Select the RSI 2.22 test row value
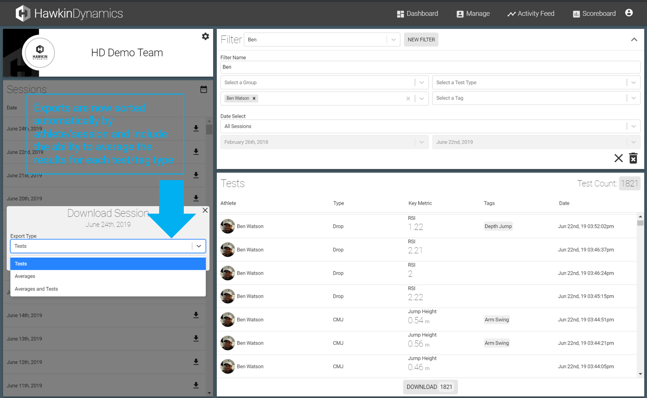The width and height of the screenshot is (647, 398). point(415,297)
